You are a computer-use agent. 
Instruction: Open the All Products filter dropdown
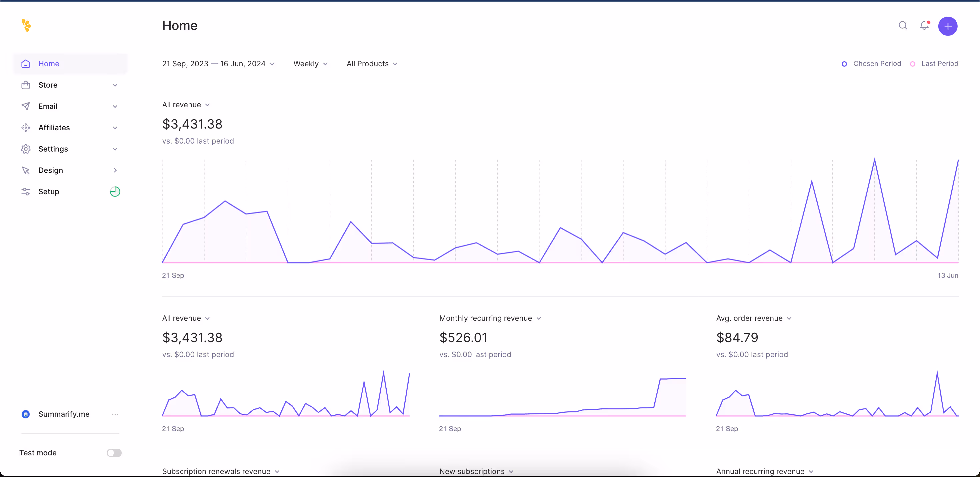372,64
